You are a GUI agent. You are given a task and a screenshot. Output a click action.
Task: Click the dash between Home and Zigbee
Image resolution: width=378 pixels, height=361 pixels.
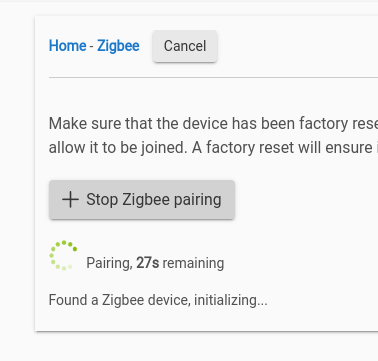click(92, 46)
